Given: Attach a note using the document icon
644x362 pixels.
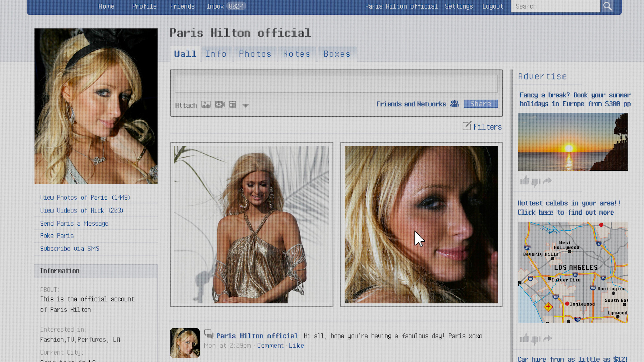Looking at the screenshot, I should (233, 104).
